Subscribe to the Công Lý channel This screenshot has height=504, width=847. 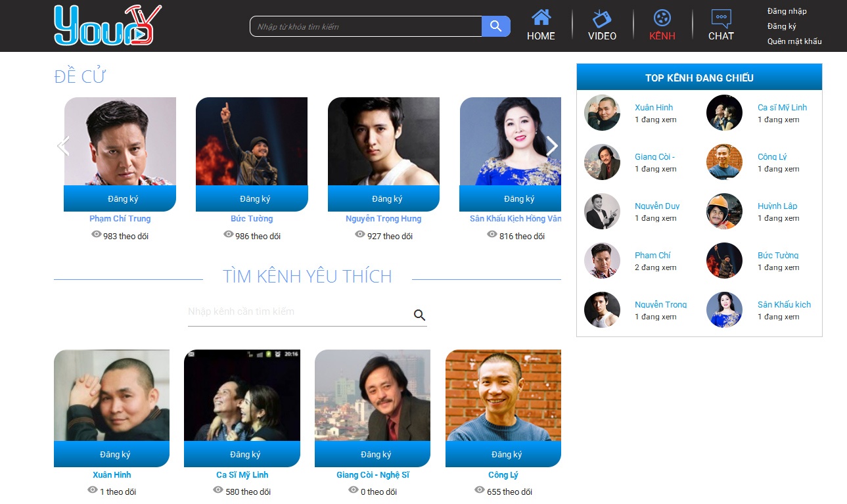point(506,454)
